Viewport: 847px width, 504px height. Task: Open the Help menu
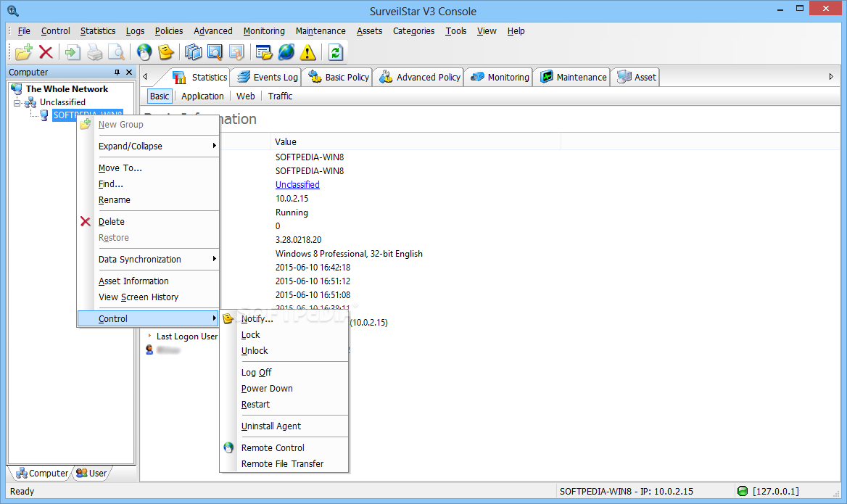click(516, 30)
